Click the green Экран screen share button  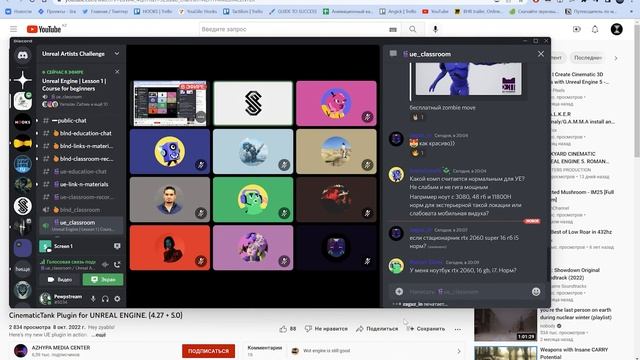(103, 280)
